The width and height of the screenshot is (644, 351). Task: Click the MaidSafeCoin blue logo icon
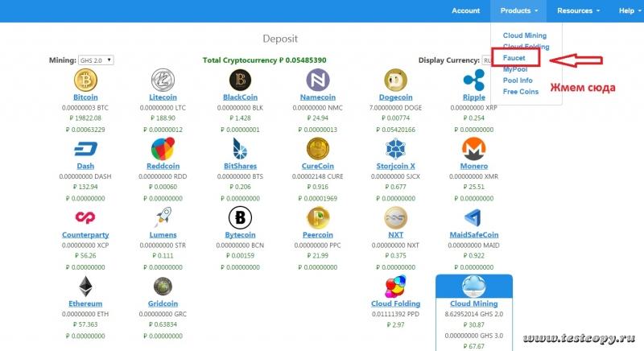pos(473,217)
